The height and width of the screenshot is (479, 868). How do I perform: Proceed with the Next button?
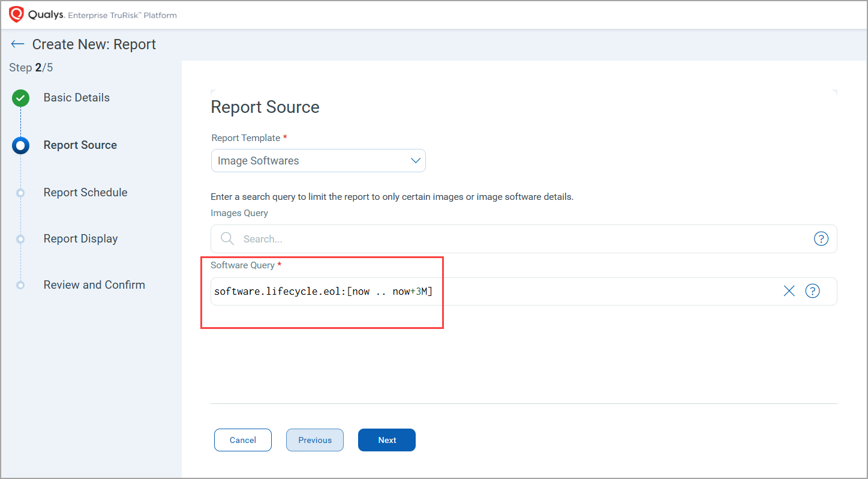(387, 440)
